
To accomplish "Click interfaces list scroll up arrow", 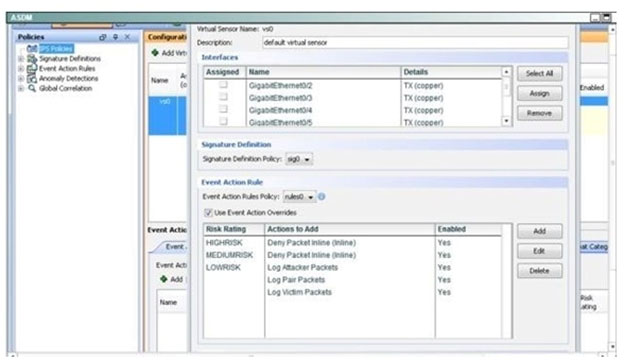I will [506, 72].
